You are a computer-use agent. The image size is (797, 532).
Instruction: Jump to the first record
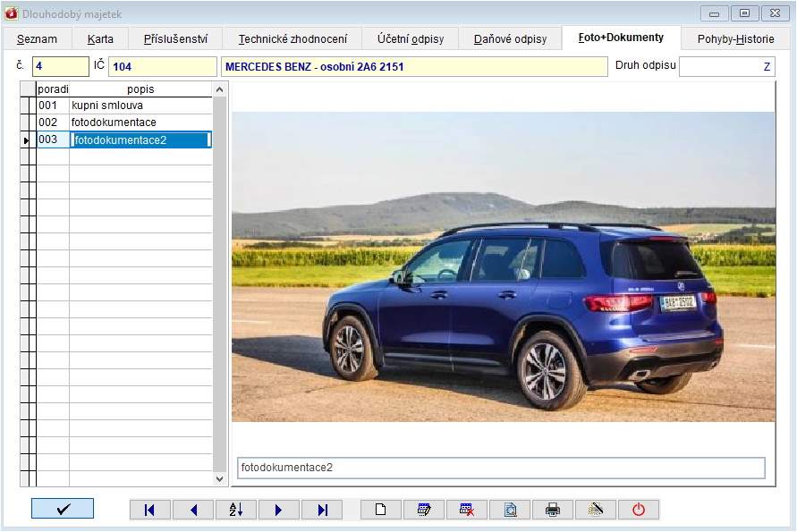pyautogui.click(x=150, y=510)
